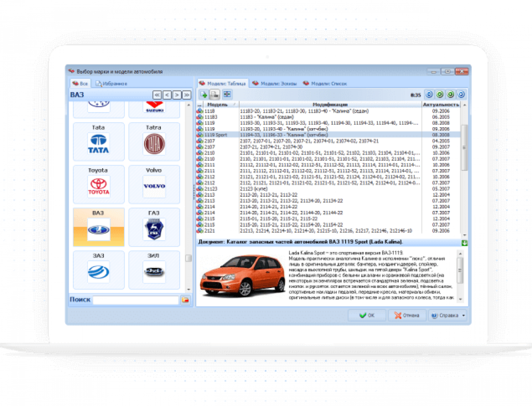Viewport: 532px width, 406px height.
Task: Jump to first brand with double-left arrow
Action: click(157, 95)
